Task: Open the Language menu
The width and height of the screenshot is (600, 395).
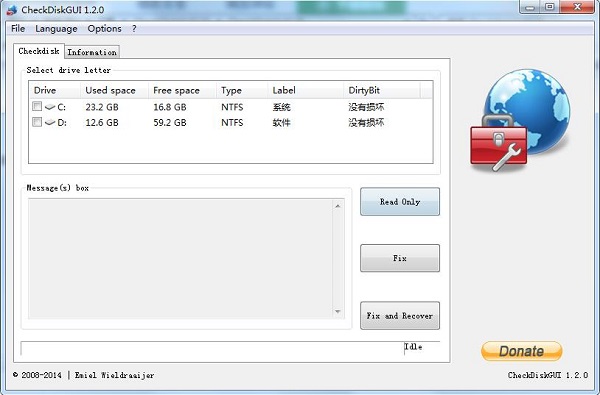Action: [x=56, y=29]
